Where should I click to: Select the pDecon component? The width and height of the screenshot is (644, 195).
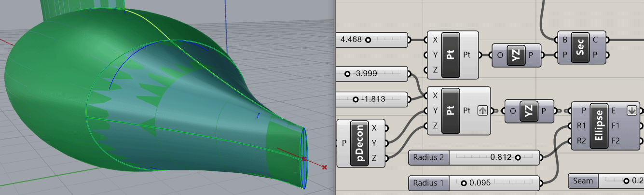362,143
